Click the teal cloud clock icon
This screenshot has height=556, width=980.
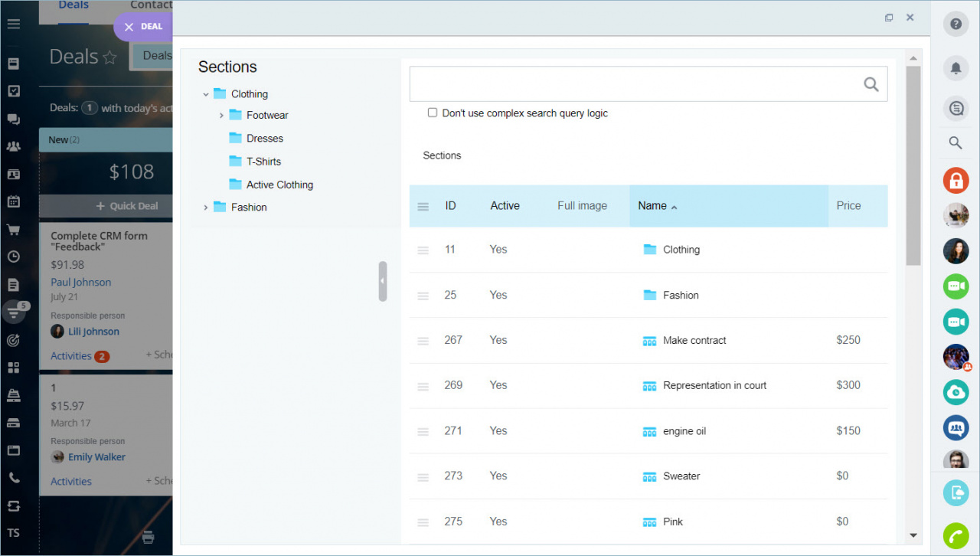955,392
